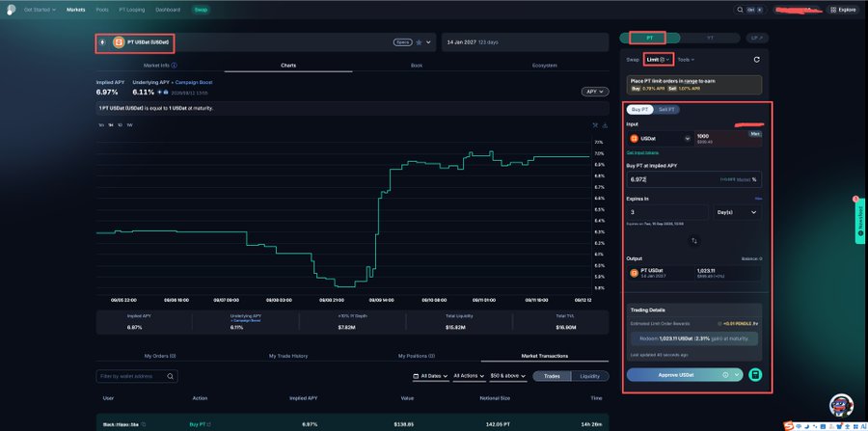
Task: Click the Specs button
Action: (402, 42)
